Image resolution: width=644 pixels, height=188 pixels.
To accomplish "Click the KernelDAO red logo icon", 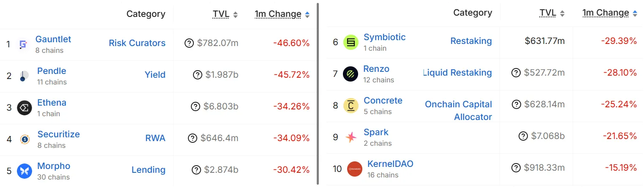I will pos(354,169).
